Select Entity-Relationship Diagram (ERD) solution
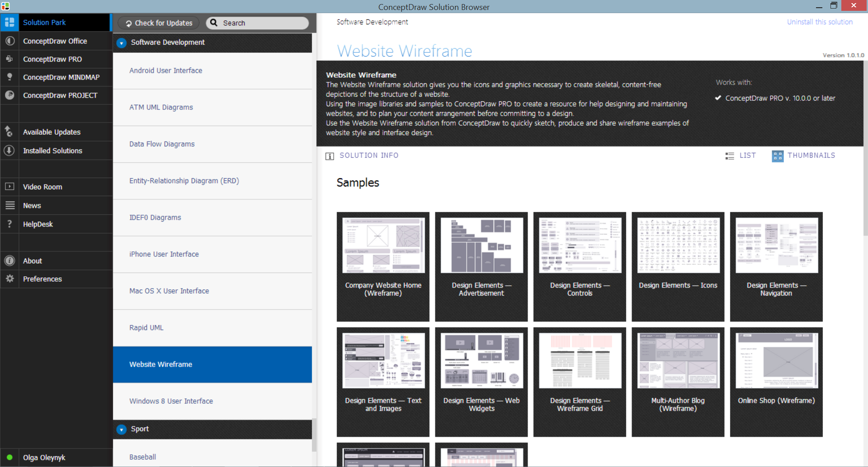Screen dimensions: 868x467 pos(212,181)
